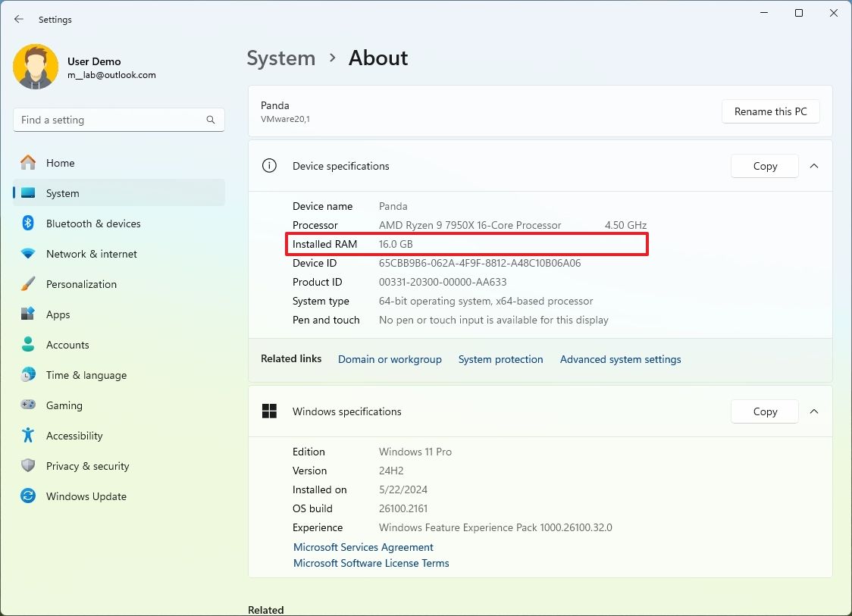Collapse the Windows specifications section
This screenshot has width=852, height=616.
pos(814,411)
